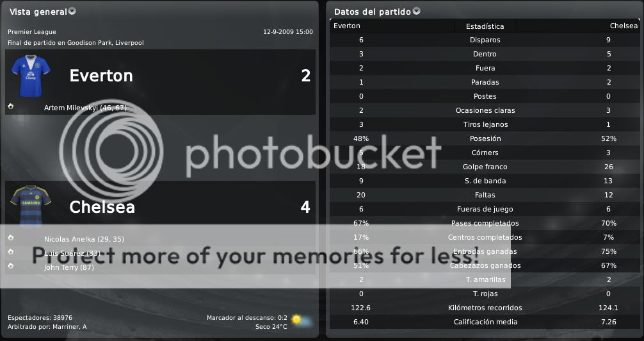This screenshot has width=644, height=341.
Task: Click the Everton column header in stats table
Action: [x=346, y=26]
